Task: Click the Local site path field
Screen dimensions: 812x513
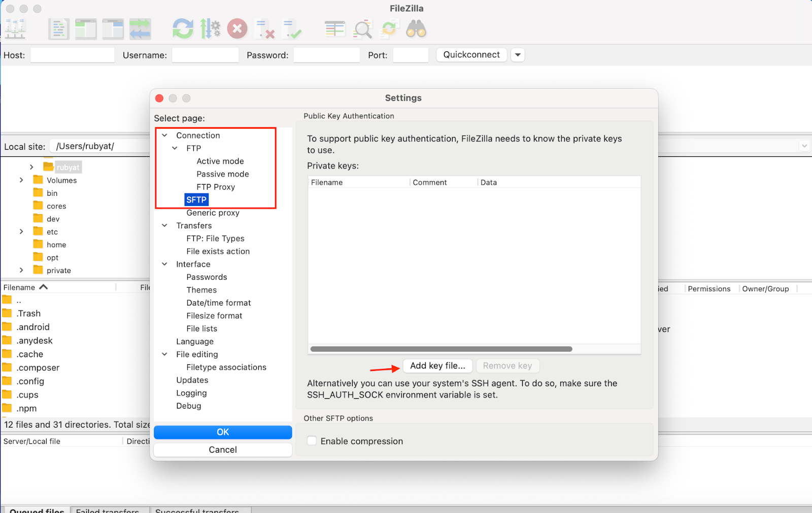Action: [100, 146]
